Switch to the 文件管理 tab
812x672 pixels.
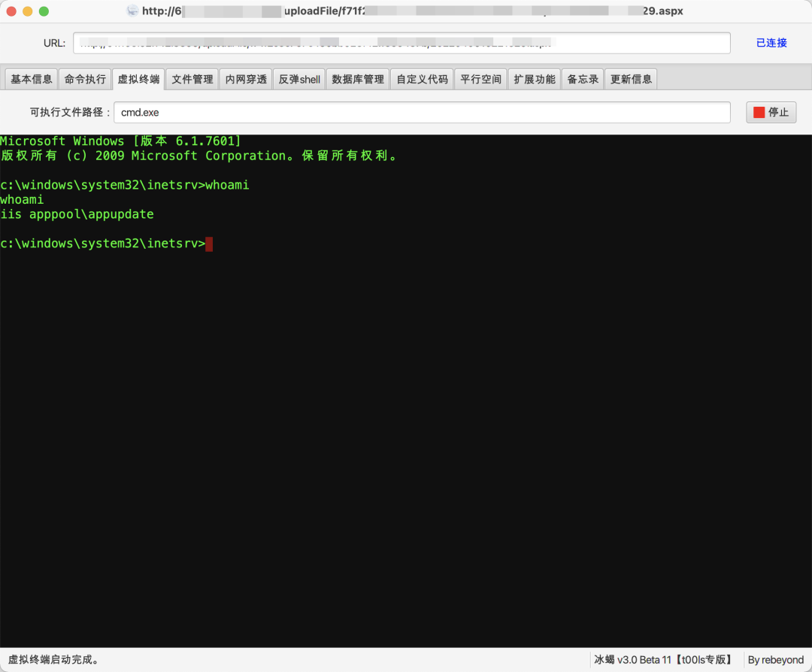[x=192, y=78]
